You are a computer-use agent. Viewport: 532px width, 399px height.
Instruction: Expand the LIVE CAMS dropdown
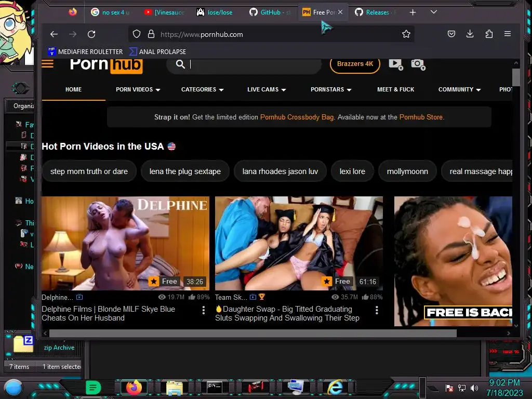click(x=267, y=89)
